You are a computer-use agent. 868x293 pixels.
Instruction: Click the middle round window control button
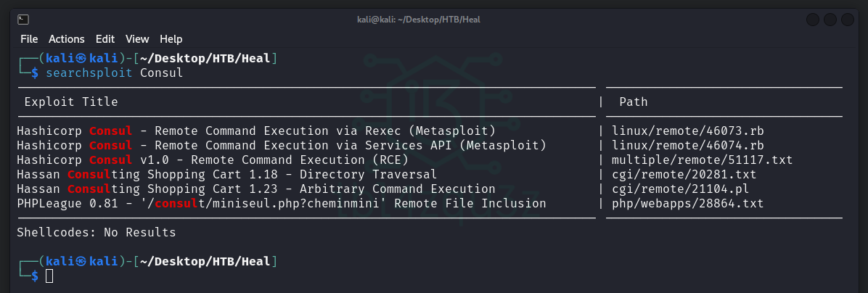pyautogui.click(x=830, y=20)
